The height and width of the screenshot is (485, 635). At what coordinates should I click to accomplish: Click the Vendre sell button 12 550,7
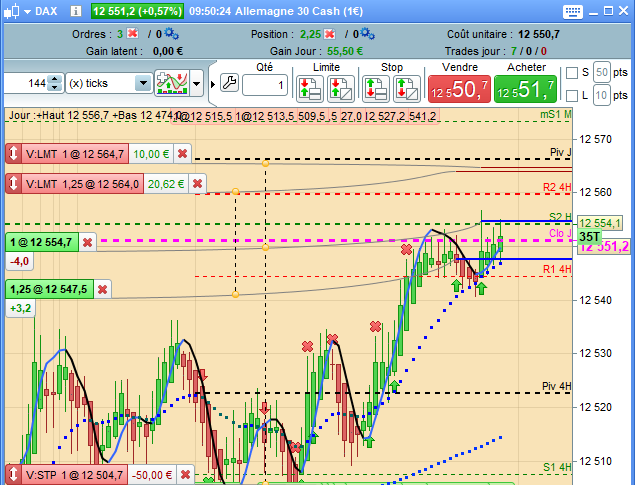(459, 89)
